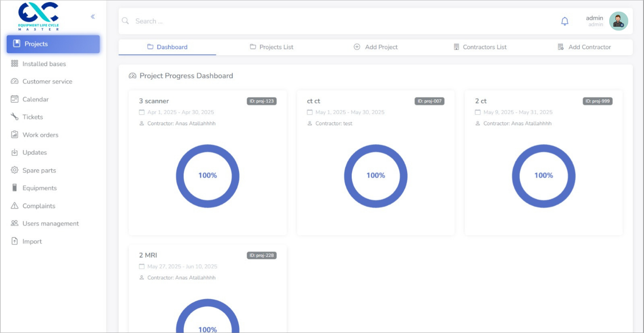Open Installed bases from sidebar

tap(44, 64)
